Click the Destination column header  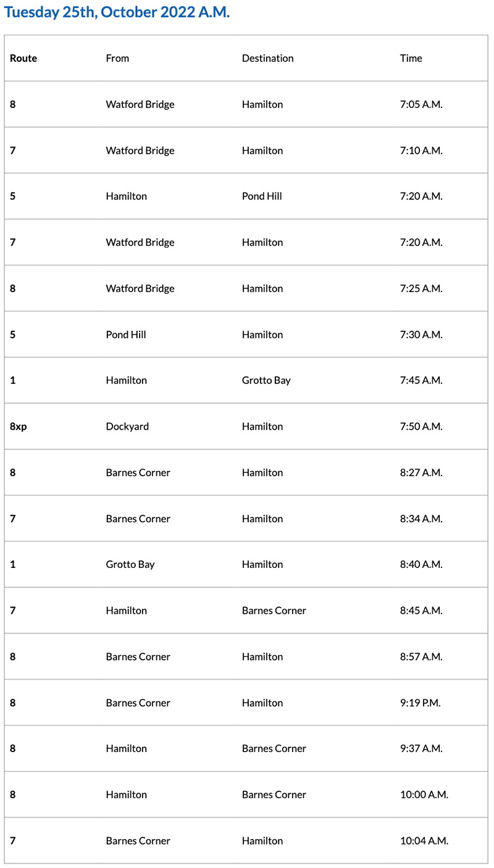click(x=267, y=58)
